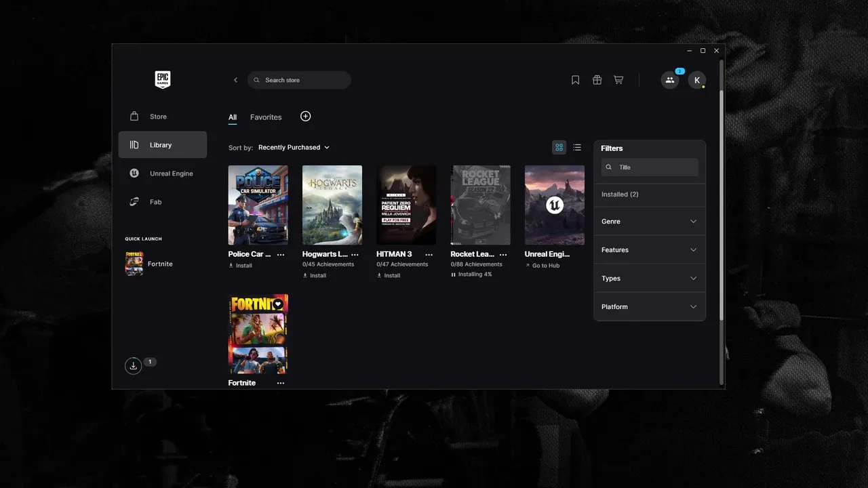Open HITMAN 3 cover thumbnail

[x=406, y=205]
